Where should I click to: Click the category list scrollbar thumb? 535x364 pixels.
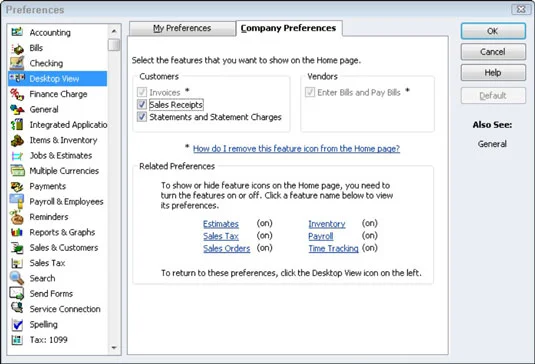[x=114, y=45]
